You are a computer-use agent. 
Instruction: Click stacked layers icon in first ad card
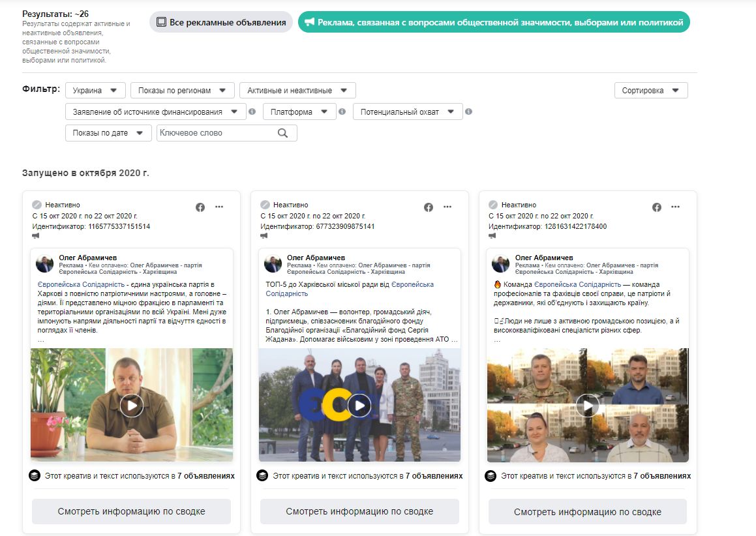click(34, 476)
